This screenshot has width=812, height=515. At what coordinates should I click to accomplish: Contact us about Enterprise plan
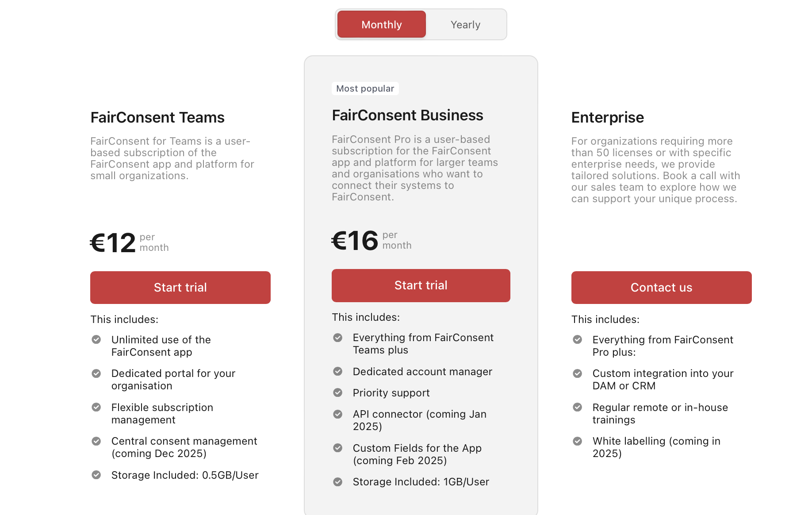662,287
